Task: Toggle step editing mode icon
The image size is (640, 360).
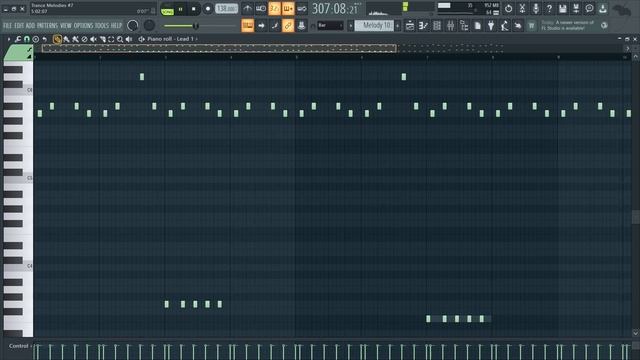Action: [275, 26]
